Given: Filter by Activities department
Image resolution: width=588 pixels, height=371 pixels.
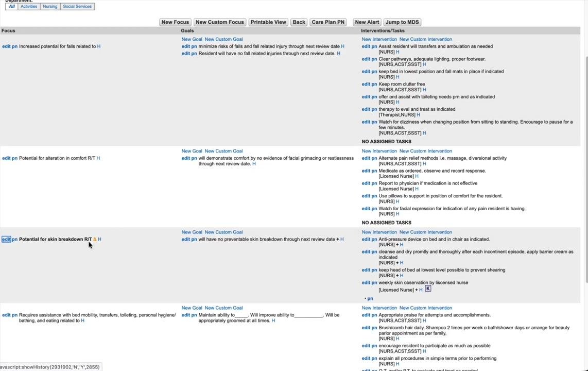Looking at the screenshot, I should point(29,6).
